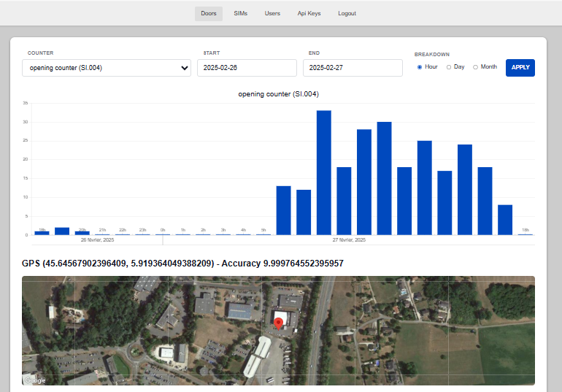Go to the SIMs page
The width and height of the screenshot is (562, 392).
[x=240, y=13]
